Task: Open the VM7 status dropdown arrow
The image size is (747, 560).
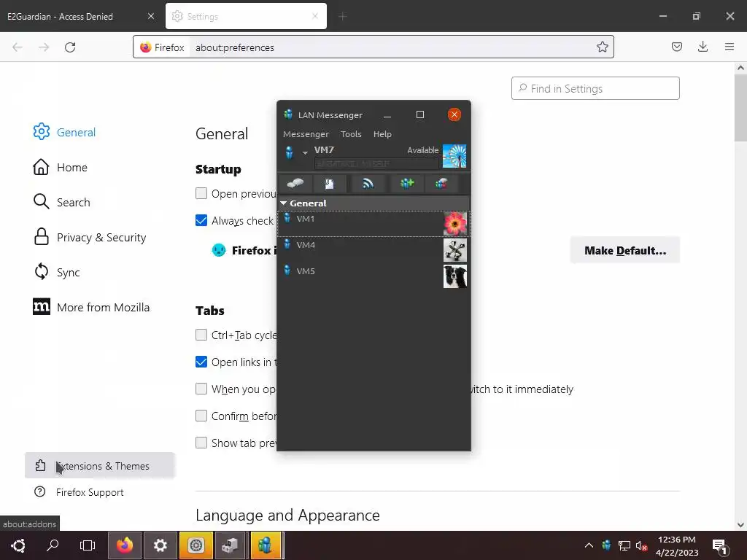Action: 305,153
